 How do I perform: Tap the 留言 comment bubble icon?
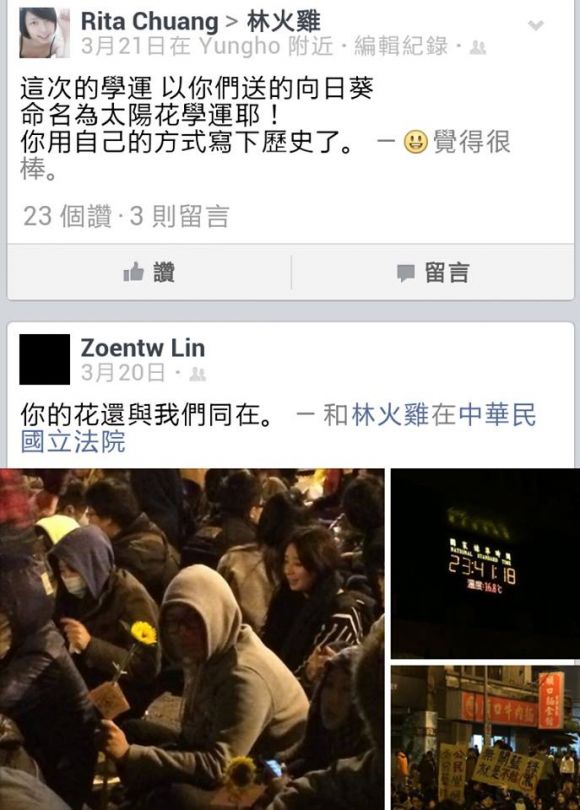(x=406, y=273)
